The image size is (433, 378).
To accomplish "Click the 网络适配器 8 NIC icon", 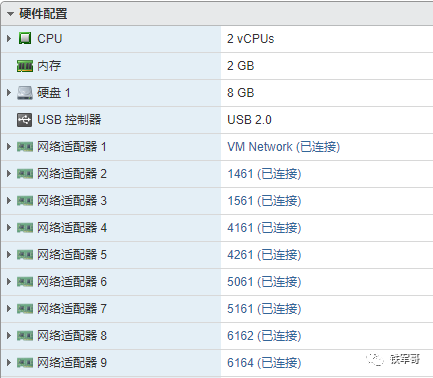I will point(25,336).
